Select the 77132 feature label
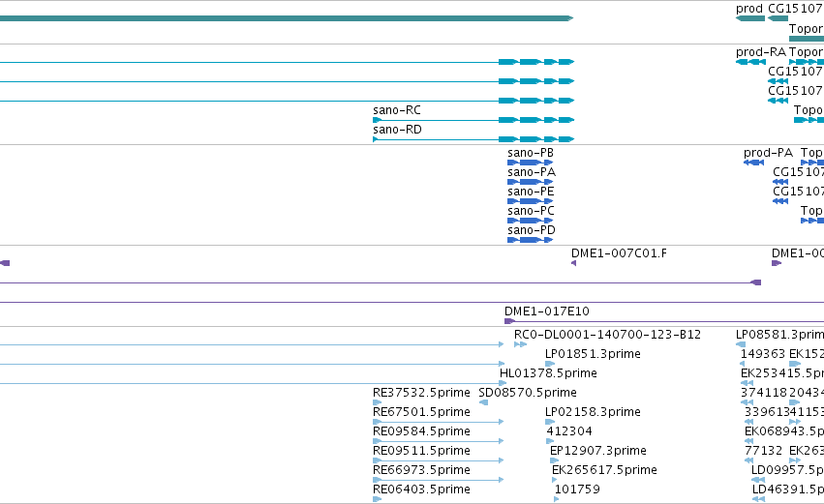The height and width of the screenshot is (504, 824). coord(764,451)
